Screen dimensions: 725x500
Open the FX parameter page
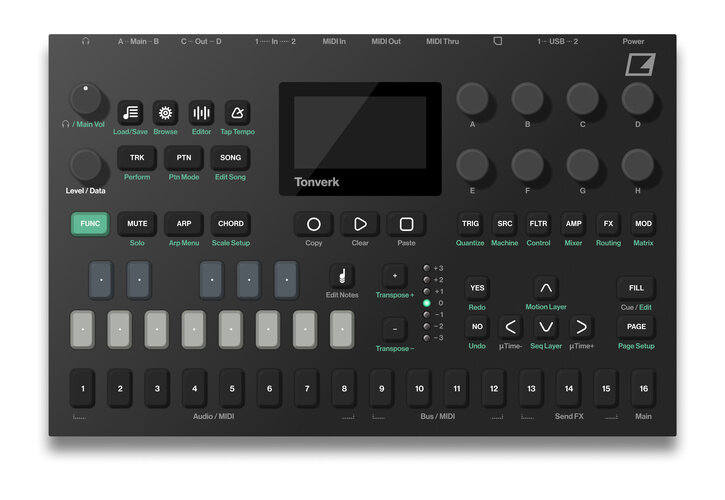coord(608,224)
